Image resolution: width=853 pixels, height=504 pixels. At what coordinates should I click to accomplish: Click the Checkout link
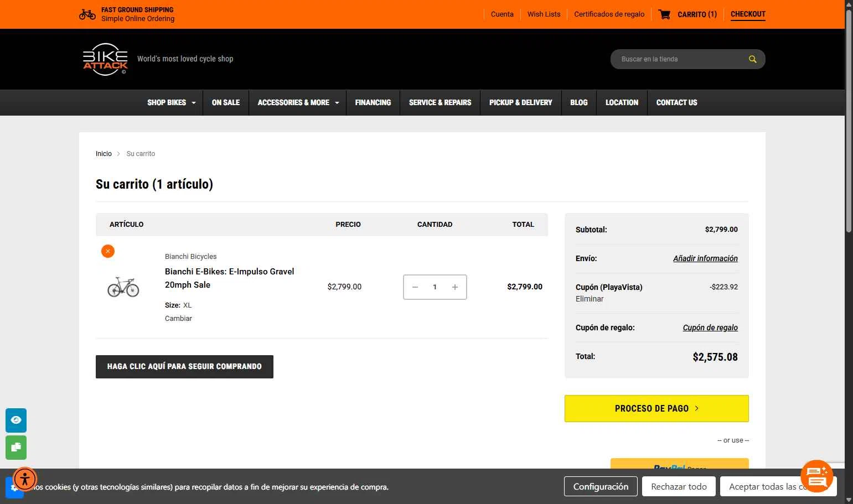coord(748,14)
